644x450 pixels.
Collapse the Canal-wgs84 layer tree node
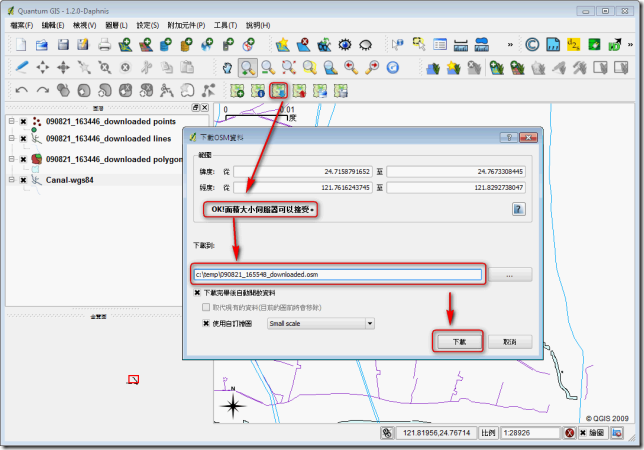[x=12, y=179]
